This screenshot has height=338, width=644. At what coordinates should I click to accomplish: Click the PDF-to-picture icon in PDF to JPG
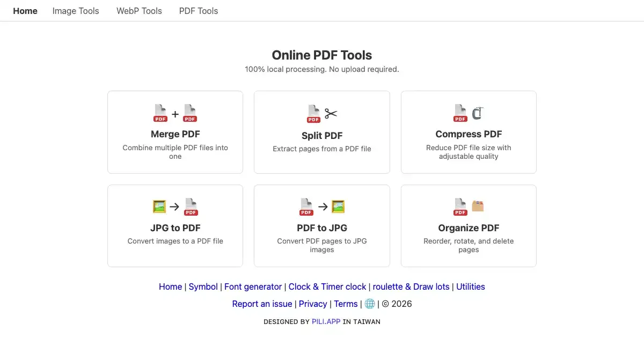pos(321,207)
